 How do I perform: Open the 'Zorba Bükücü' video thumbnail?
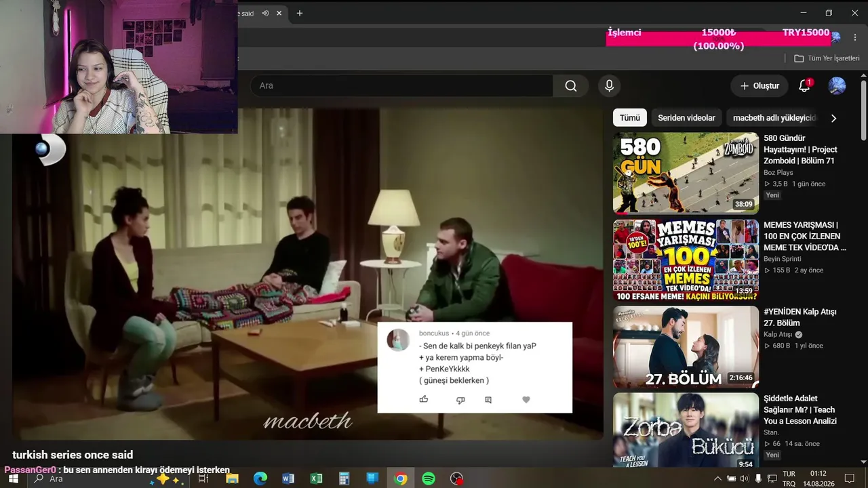click(x=686, y=430)
